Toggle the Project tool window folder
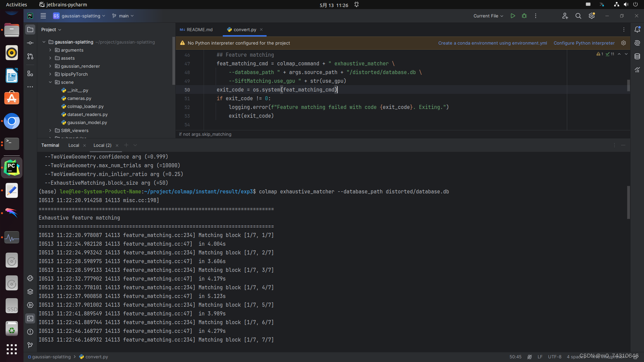The image size is (644, 362). coord(30,29)
